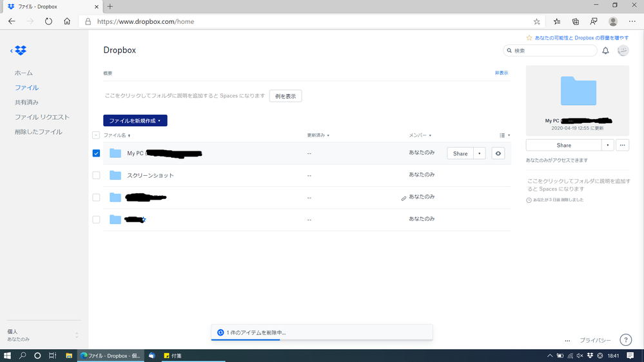Click the search magnifier icon
The height and width of the screenshot is (362, 644).
(x=509, y=50)
